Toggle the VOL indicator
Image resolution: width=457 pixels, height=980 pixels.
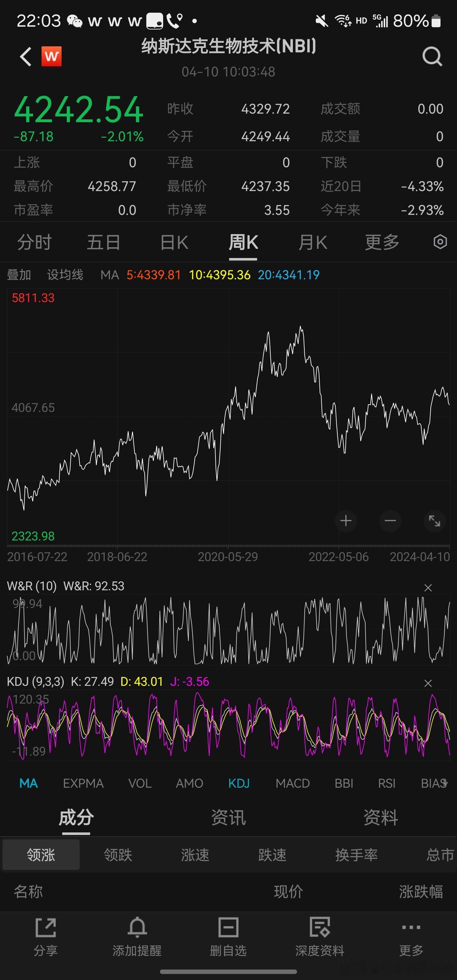(x=140, y=783)
